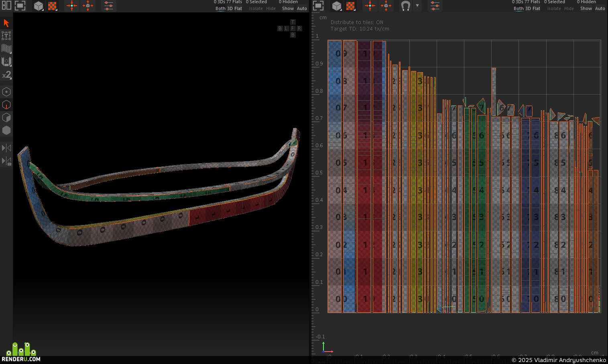
Task: Click the Hide button in UV viewport
Action: (x=569, y=8)
